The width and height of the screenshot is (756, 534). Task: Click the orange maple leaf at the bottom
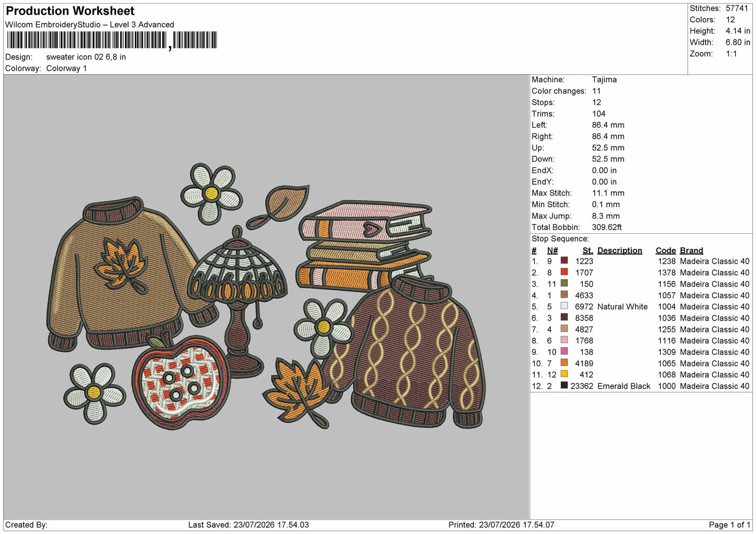(298, 392)
